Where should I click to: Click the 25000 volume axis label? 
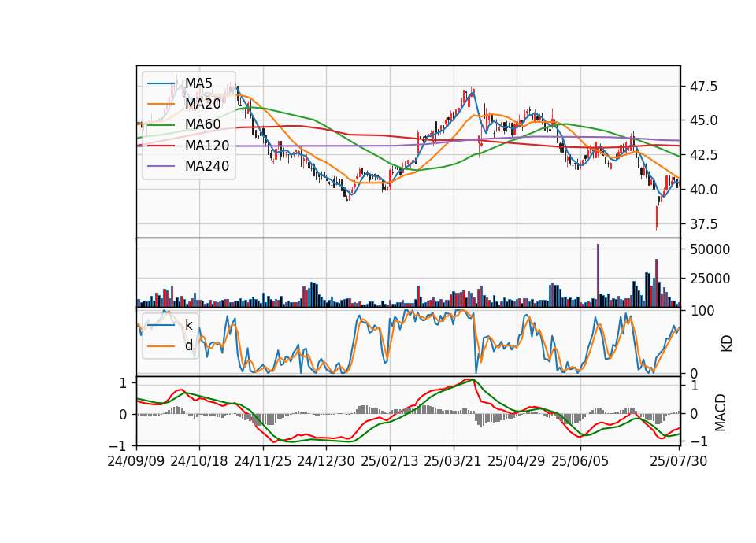710,279
